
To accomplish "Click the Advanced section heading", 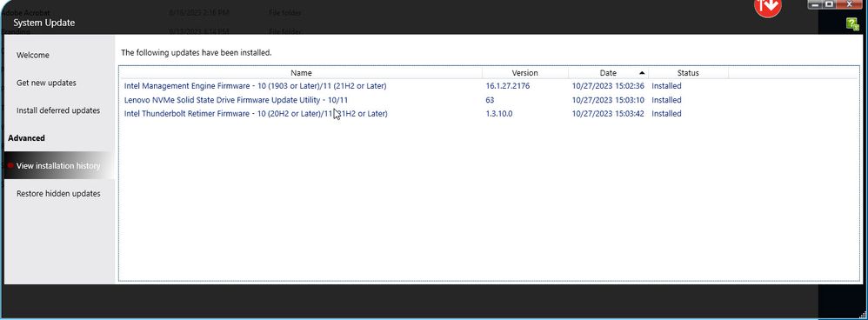I will point(27,138).
